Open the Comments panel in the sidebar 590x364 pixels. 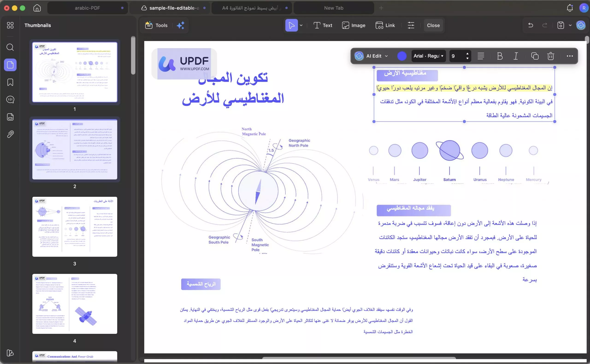point(10,99)
